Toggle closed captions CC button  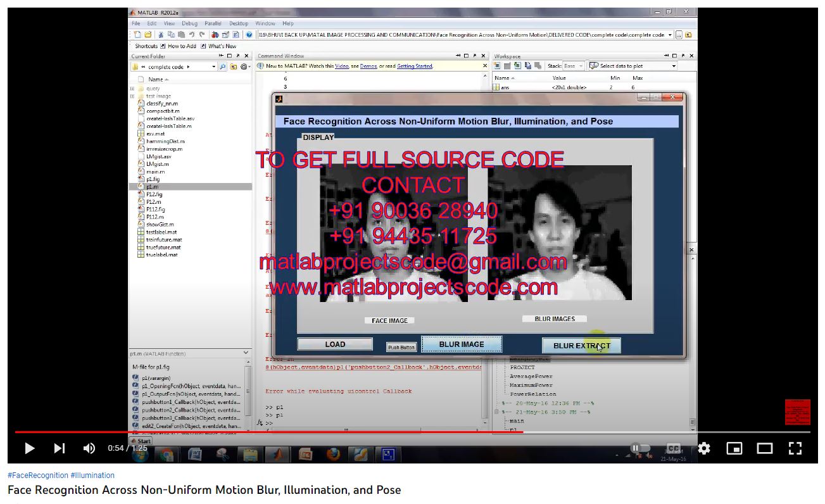674,448
